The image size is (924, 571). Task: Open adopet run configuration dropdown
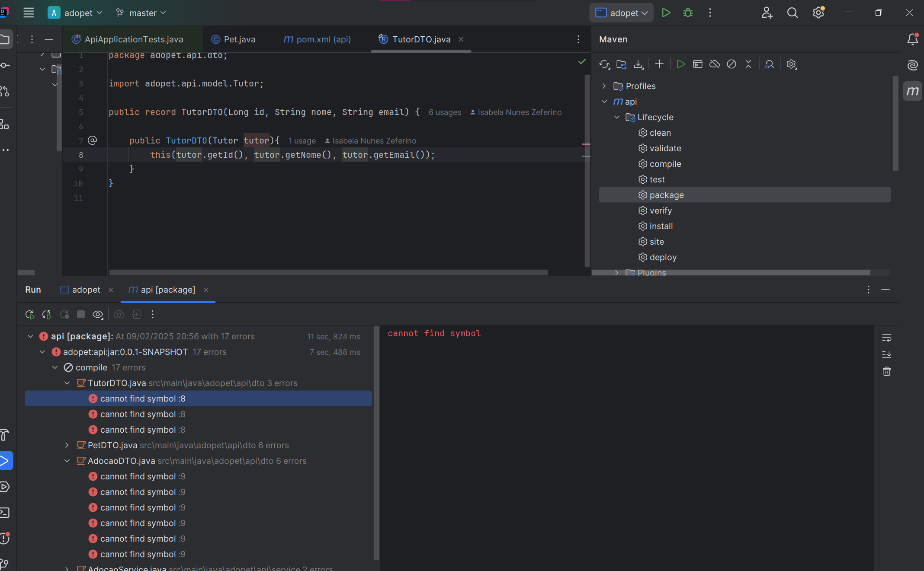[x=622, y=13]
